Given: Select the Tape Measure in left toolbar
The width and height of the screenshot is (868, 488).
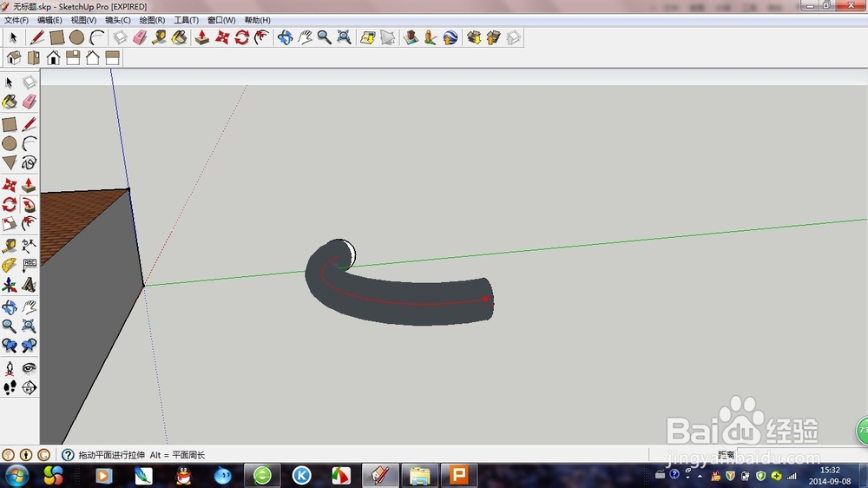Looking at the screenshot, I should point(10,246).
